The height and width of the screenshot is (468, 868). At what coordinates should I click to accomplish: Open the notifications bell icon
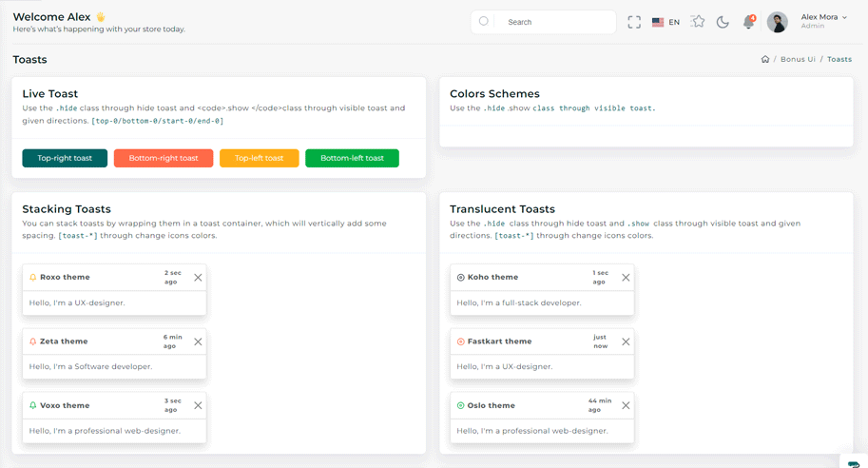pyautogui.click(x=748, y=22)
